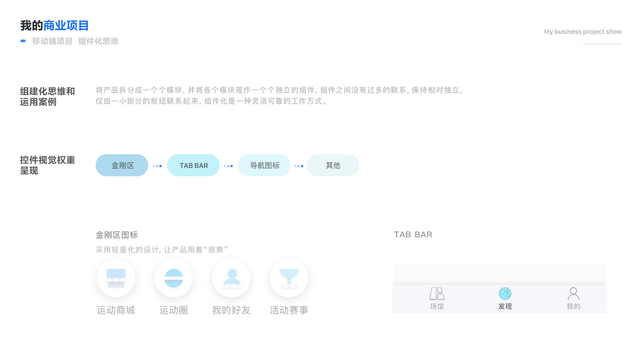Click dots after TAB BAR pill
The height and width of the screenshot is (362, 644).
(x=228, y=165)
